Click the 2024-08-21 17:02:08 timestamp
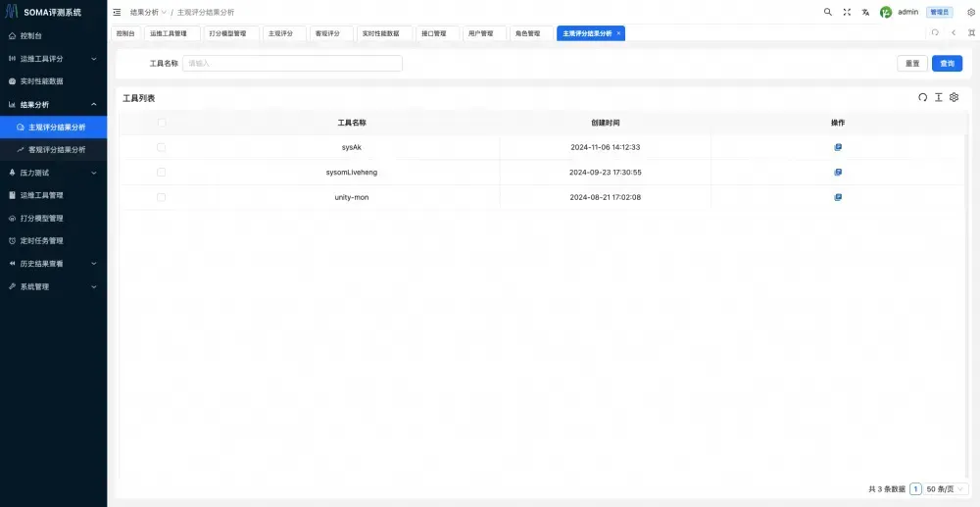 tap(605, 197)
